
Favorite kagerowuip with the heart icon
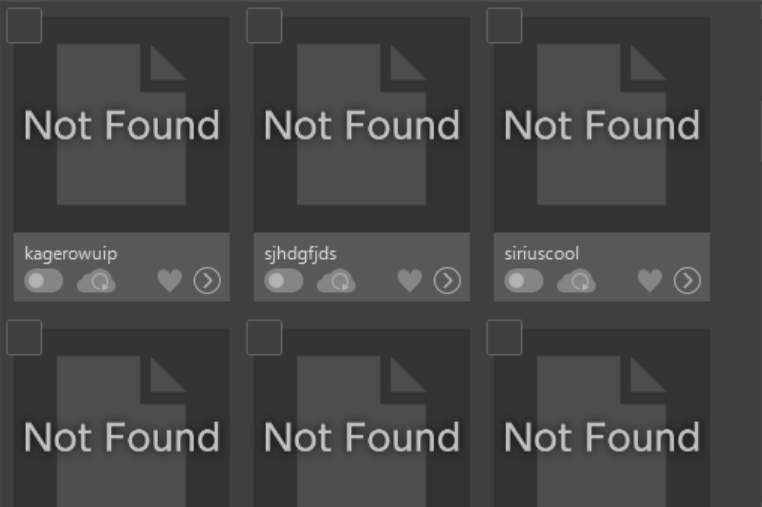point(170,281)
